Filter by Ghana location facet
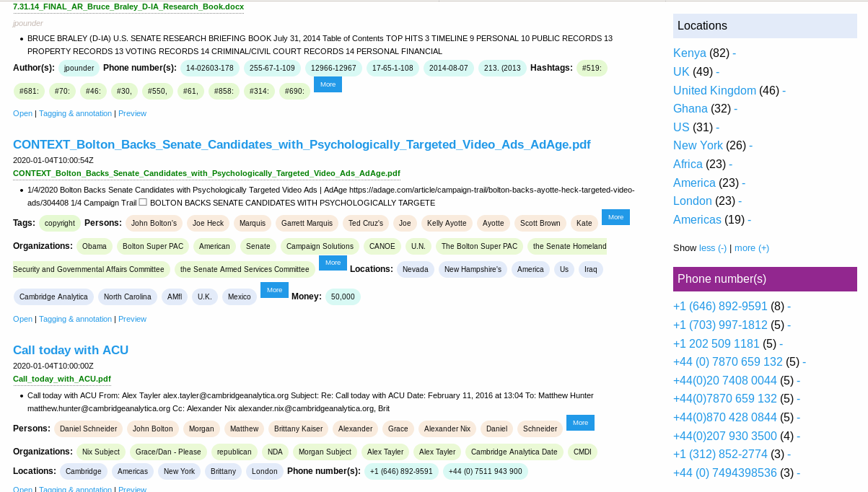The image size is (868, 492). point(691,109)
